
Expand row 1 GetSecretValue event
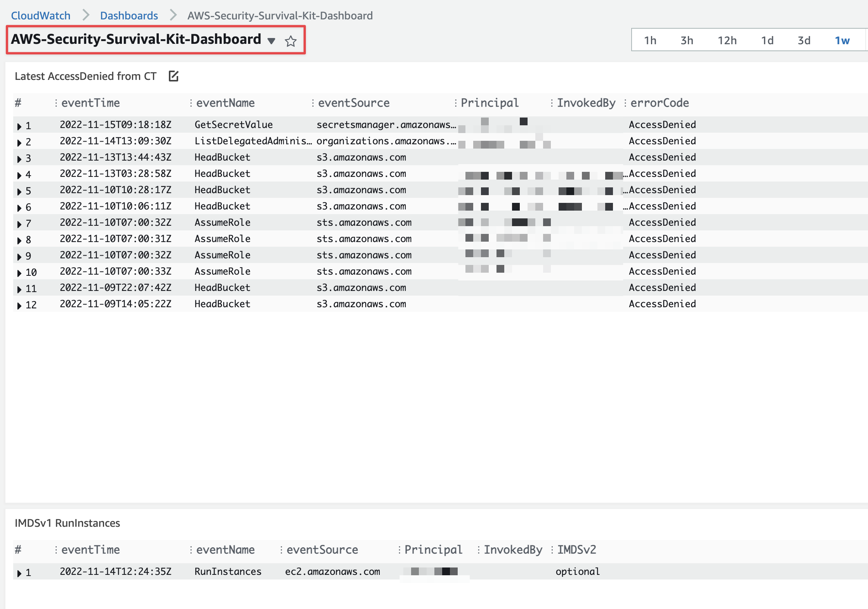pos(19,126)
